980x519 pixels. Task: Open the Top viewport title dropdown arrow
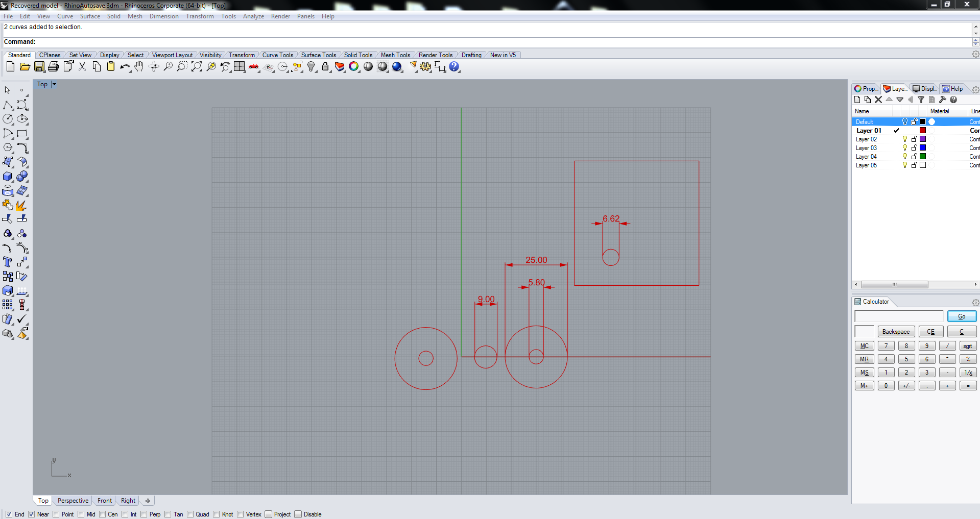pyautogui.click(x=54, y=84)
